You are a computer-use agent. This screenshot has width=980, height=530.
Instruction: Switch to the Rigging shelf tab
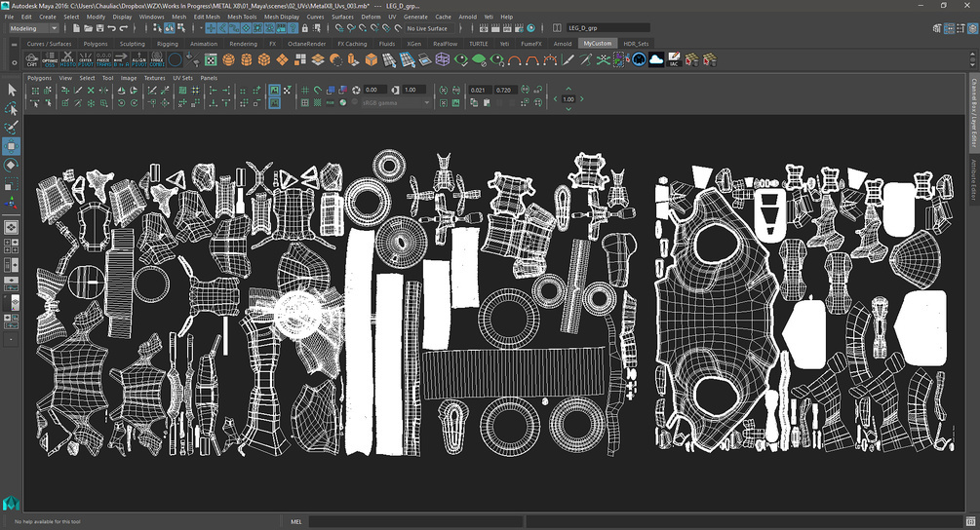coord(168,44)
